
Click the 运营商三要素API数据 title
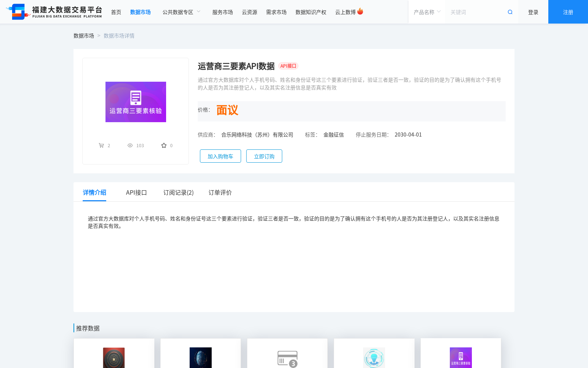tap(236, 66)
